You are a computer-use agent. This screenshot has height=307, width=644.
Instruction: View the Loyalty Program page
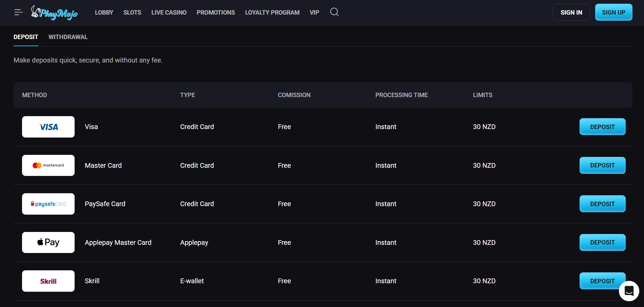click(272, 13)
